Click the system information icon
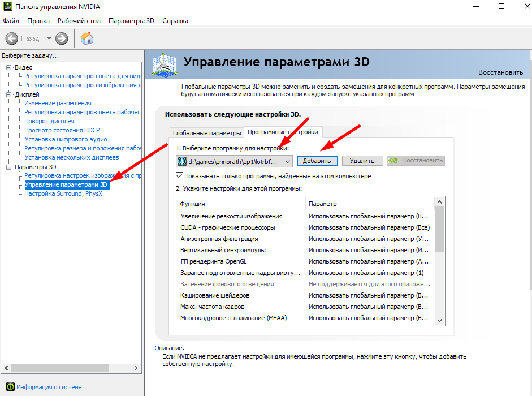 pos(11,386)
